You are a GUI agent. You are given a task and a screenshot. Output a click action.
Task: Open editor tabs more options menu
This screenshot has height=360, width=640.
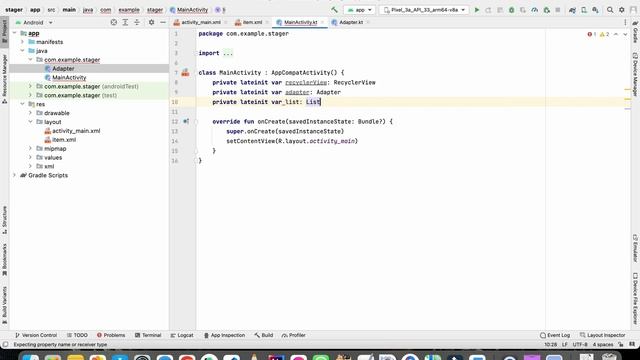[x=625, y=22]
